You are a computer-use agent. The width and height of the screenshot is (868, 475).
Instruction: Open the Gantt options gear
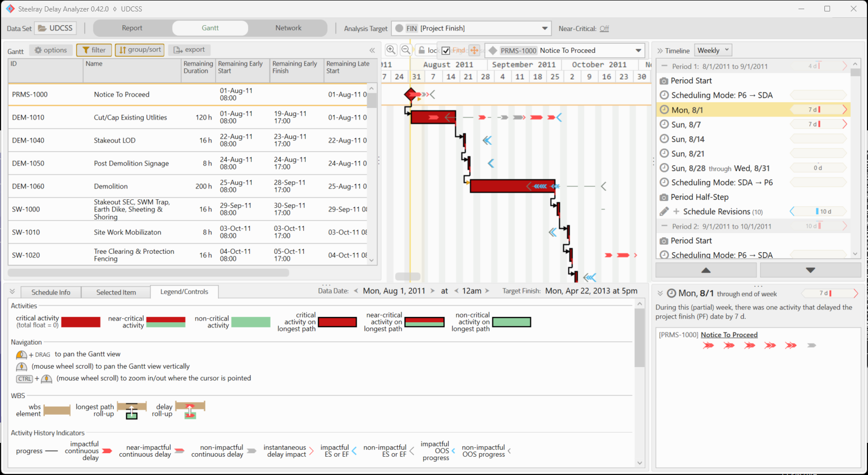pos(51,50)
